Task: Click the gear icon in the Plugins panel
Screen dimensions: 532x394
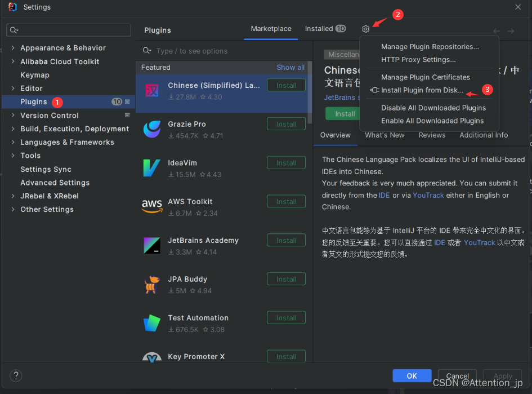Action: [365, 29]
